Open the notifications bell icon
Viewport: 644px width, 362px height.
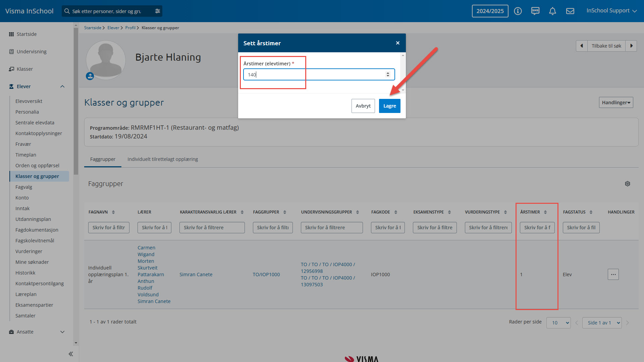(x=552, y=11)
